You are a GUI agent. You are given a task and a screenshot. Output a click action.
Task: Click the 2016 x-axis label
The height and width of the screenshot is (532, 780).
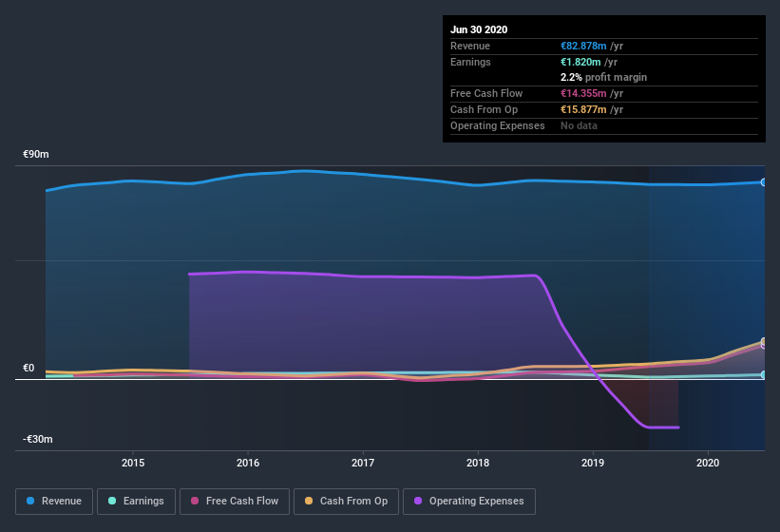(x=248, y=463)
